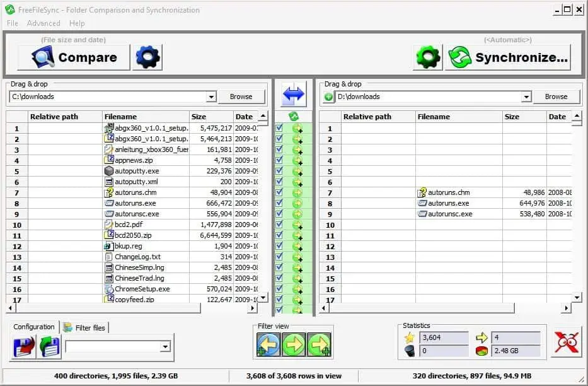Click left list horizontal scroll-right arrow
Viewport: 588px width, 386px height.
(x=253, y=308)
